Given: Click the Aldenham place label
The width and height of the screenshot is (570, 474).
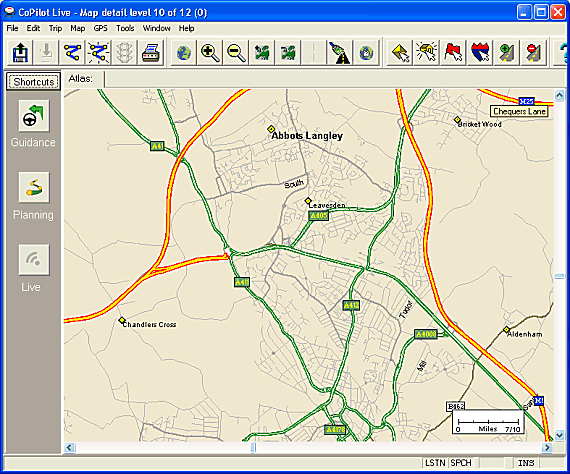Looking at the screenshot, I should coord(525,334).
